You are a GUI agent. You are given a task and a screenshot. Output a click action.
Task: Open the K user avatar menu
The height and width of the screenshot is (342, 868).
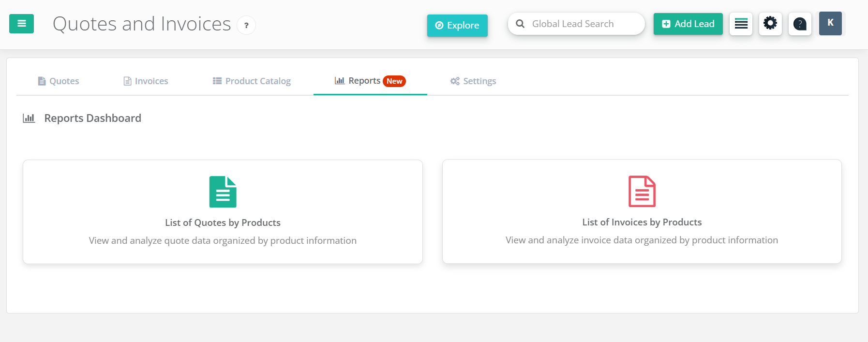pyautogui.click(x=830, y=23)
